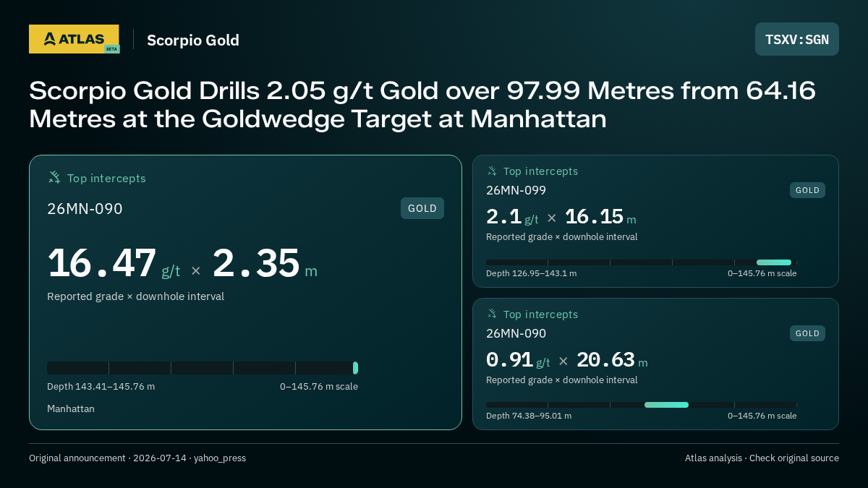Click the Depth 143.41–145.76 m label
The image size is (868, 488).
point(101,386)
